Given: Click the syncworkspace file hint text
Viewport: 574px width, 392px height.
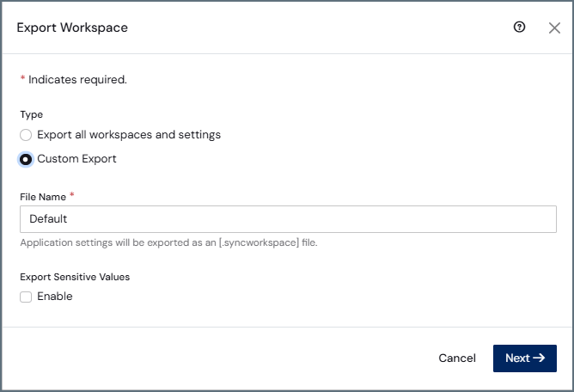Looking at the screenshot, I should click(x=168, y=242).
